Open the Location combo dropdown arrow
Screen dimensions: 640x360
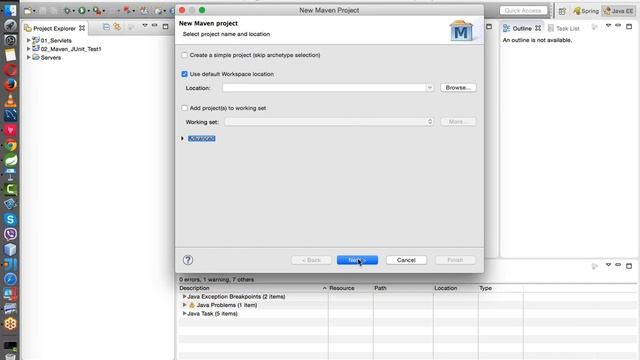429,88
